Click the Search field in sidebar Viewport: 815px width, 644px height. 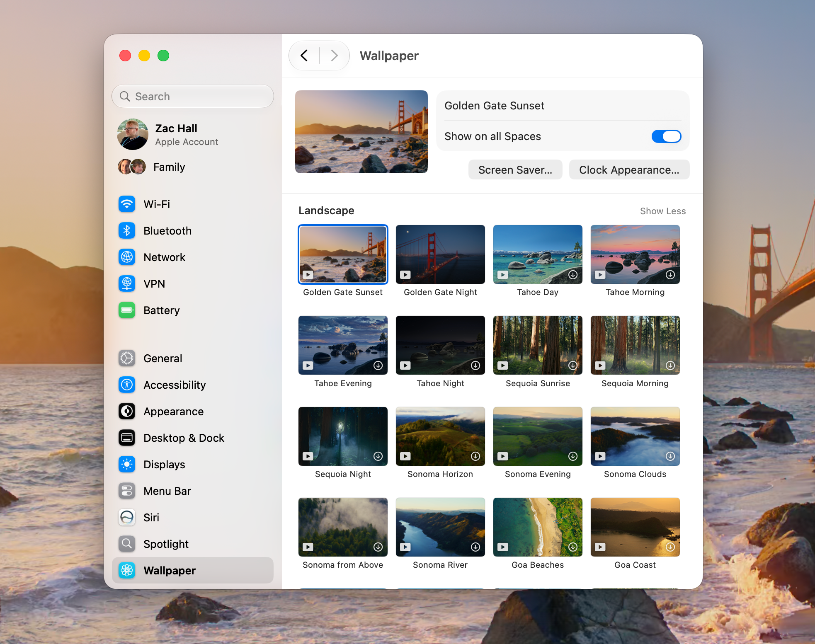pyautogui.click(x=193, y=96)
